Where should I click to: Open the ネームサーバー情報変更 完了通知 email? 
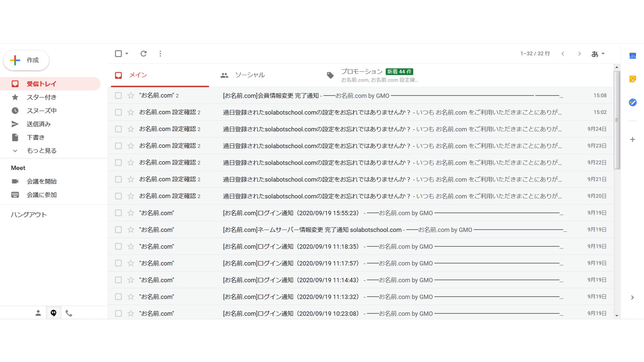pyautogui.click(x=361, y=230)
